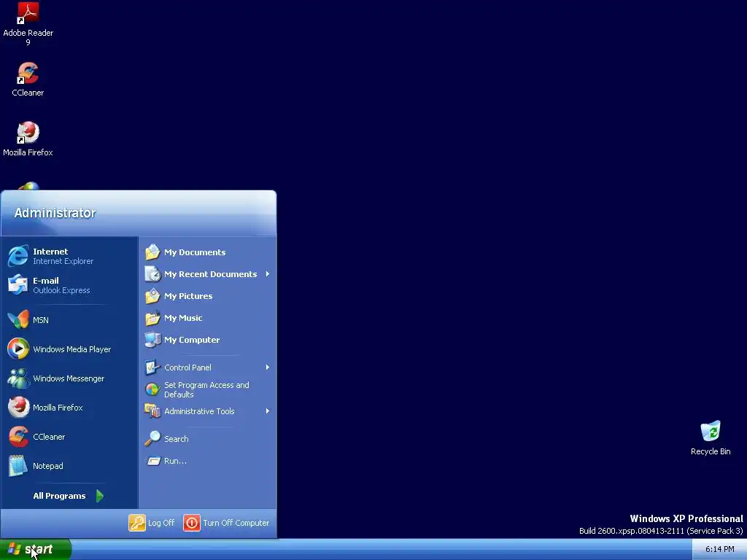Click the My Computer icon

152,340
